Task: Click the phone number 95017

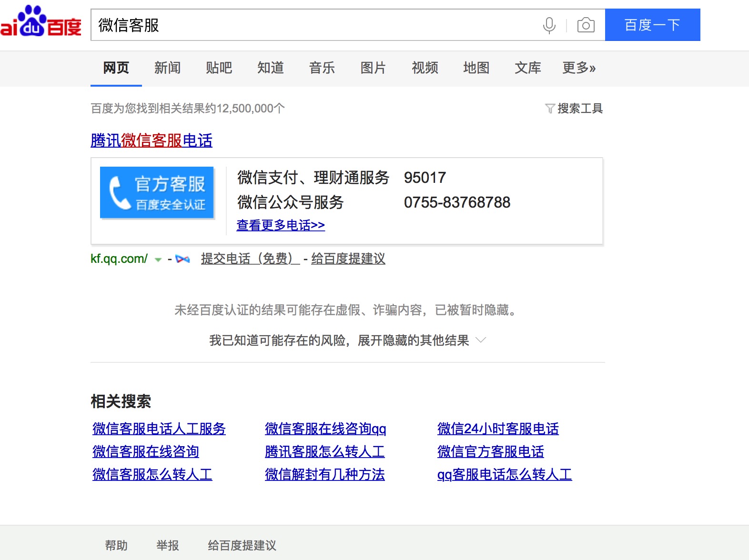Action: coord(425,178)
